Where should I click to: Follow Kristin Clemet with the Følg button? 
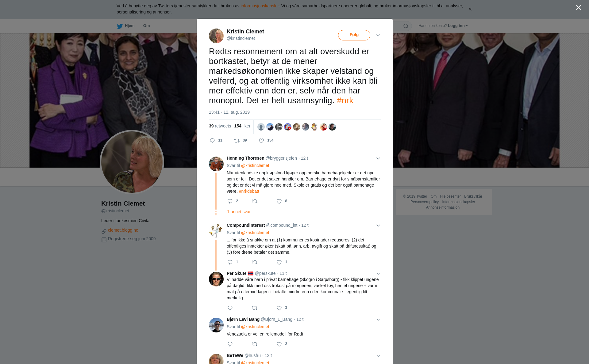click(x=354, y=35)
